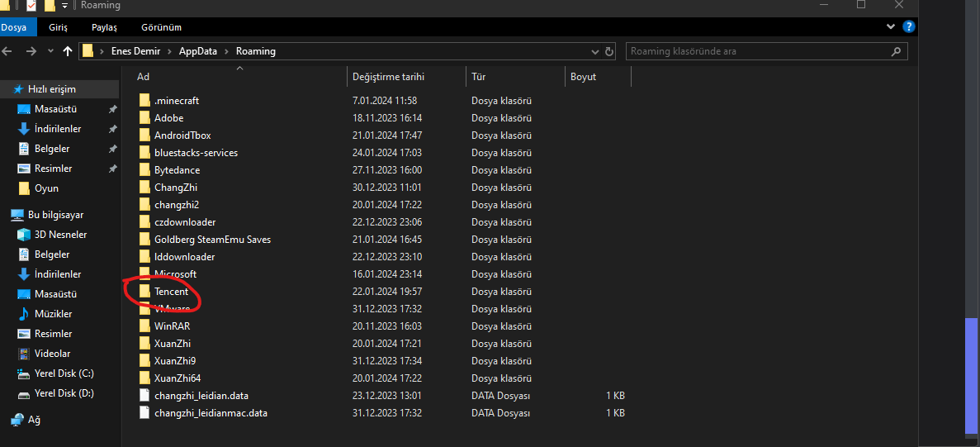This screenshot has width=980, height=447.
Task: Click DATA Dosyası type of changzhi_leidian.data
Action: (x=500, y=395)
